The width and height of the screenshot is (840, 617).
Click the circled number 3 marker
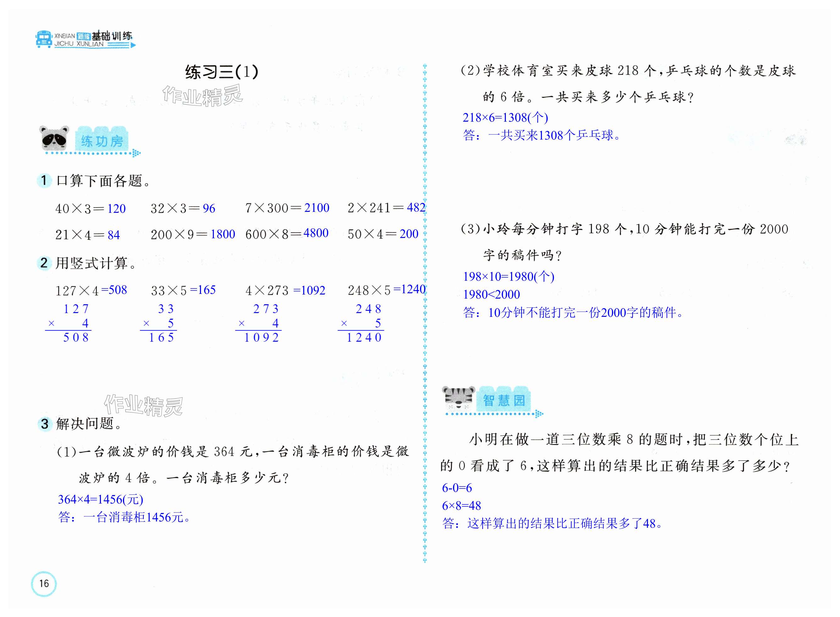pos(45,424)
